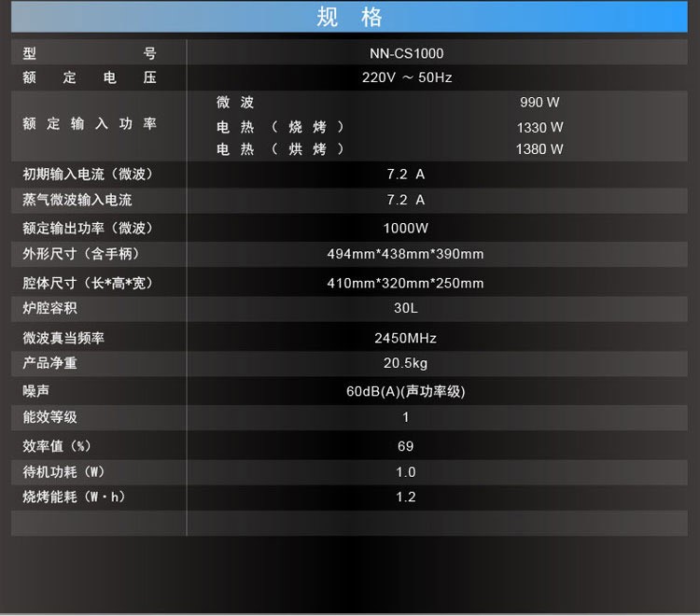Select the 产品净重 label
The height and width of the screenshot is (616, 700).
pos(50,363)
